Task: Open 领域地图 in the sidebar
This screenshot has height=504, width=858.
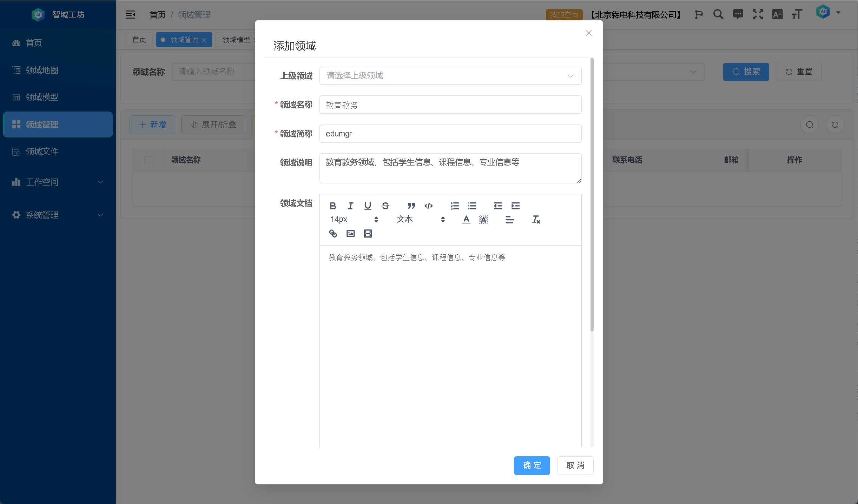Action: [x=42, y=70]
